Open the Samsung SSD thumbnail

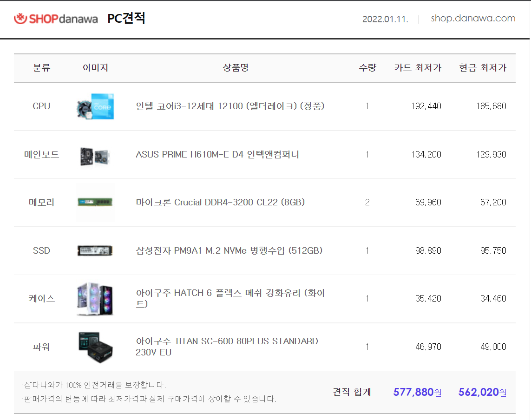(x=95, y=250)
